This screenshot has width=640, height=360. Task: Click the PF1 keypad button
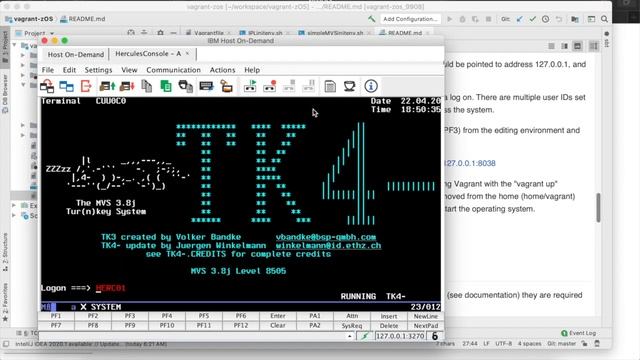pyautogui.click(x=56, y=316)
